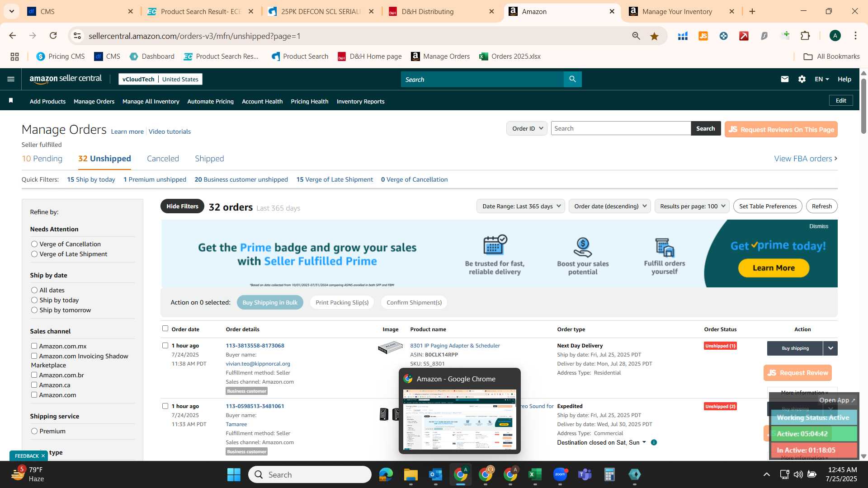Check the Amazon.ca sales channel
Viewport: 868px width, 488px height.
pyautogui.click(x=34, y=385)
